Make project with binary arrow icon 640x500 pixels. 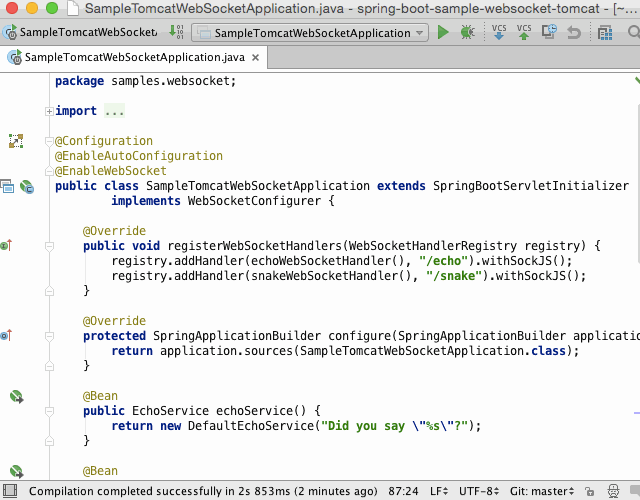(x=176, y=32)
